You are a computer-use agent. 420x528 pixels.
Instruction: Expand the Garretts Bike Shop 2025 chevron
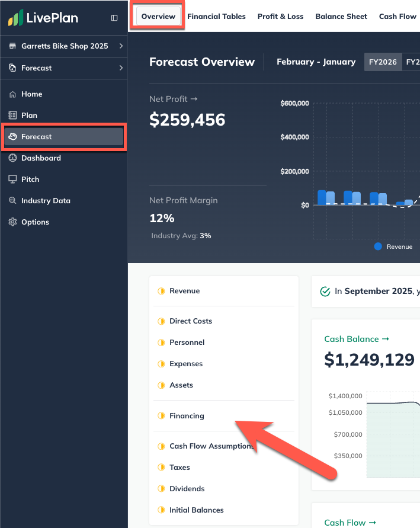[x=120, y=46]
